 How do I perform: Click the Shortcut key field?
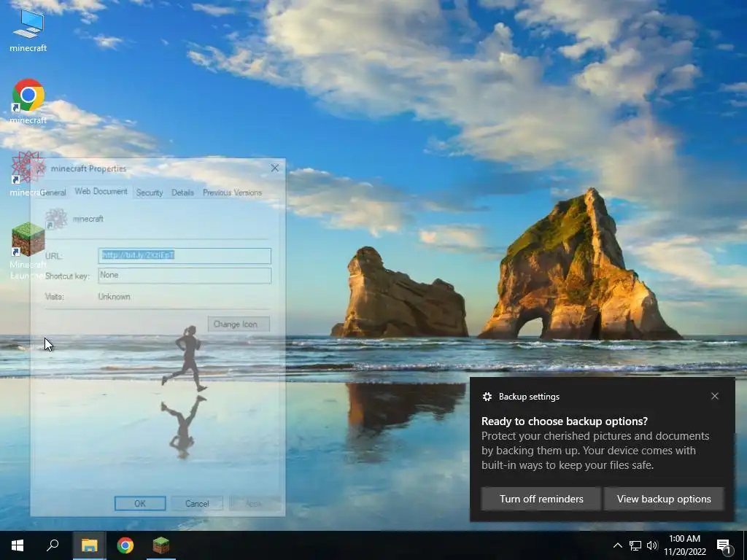click(x=185, y=275)
